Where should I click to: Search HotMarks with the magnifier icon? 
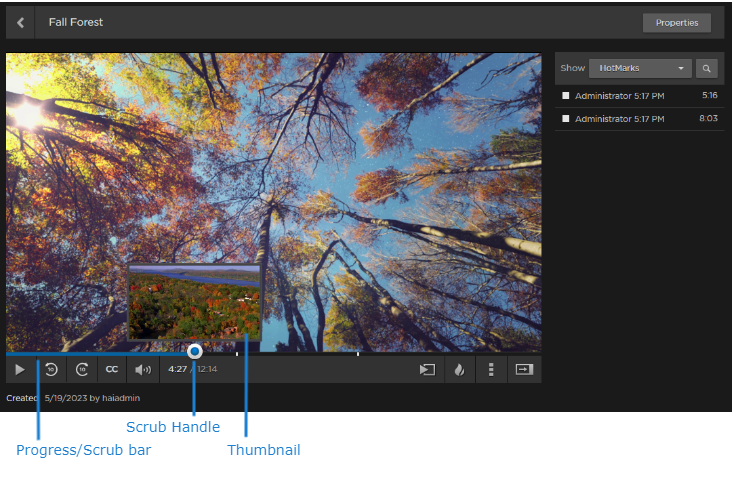pos(707,68)
